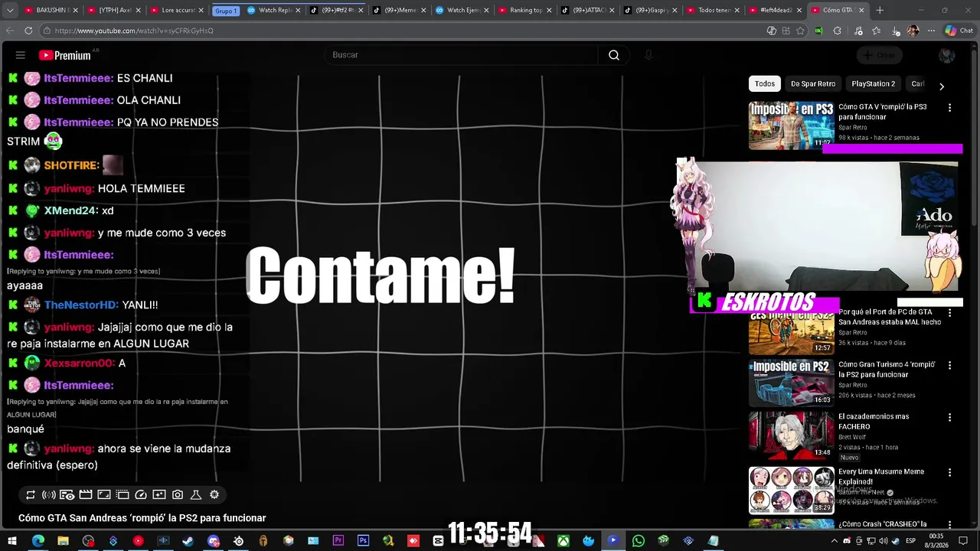Reload the page

(28, 31)
